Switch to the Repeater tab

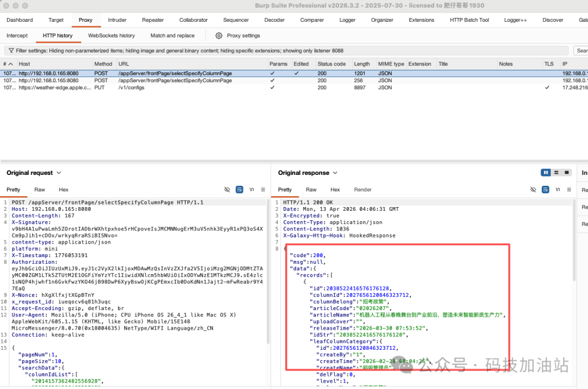pos(152,20)
